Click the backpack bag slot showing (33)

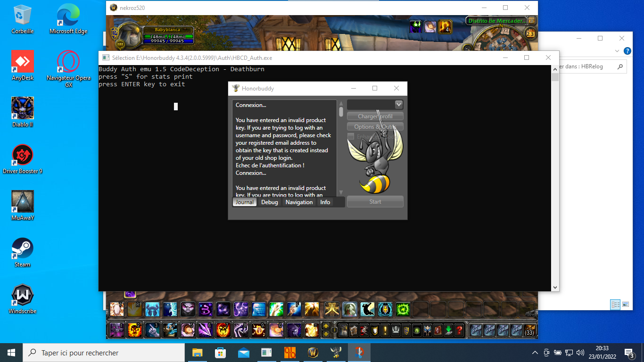[x=530, y=330]
